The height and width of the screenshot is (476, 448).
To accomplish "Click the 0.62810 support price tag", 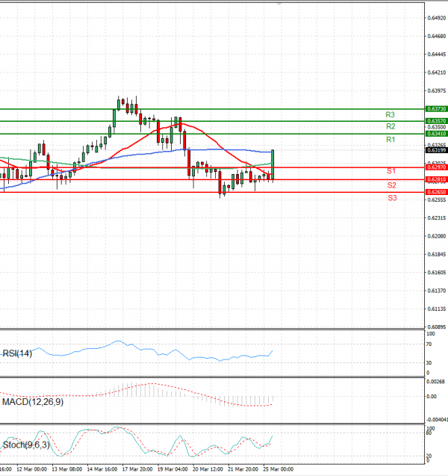I will tap(437, 179).
